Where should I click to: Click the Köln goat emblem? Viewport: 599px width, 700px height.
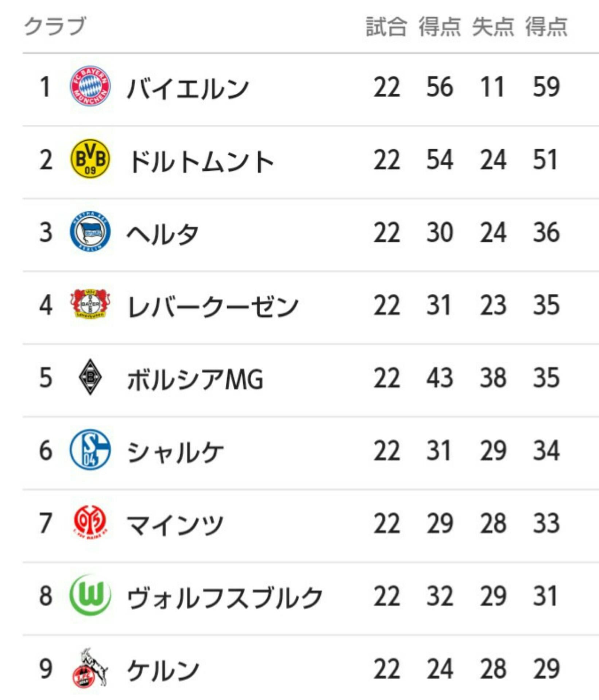pyautogui.click(x=90, y=668)
